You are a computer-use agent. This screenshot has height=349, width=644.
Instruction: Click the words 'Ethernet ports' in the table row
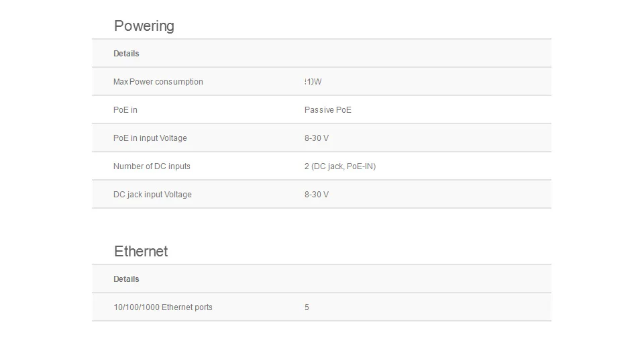pos(187,307)
